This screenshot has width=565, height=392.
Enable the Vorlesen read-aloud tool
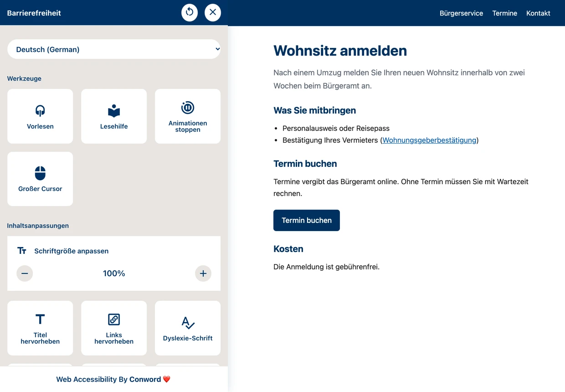[x=40, y=116]
